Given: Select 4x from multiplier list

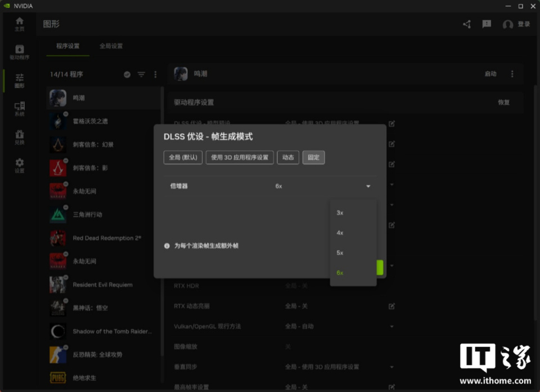Looking at the screenshot, I should pos(353,233).
